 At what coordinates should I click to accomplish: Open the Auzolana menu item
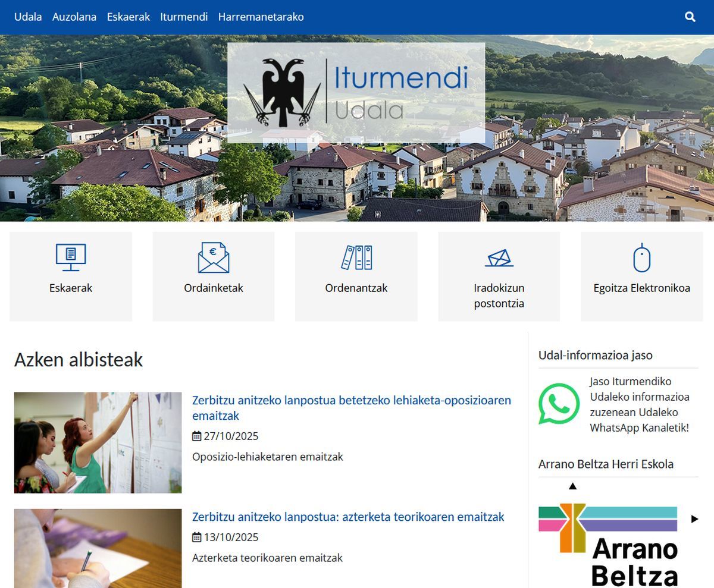74,17
